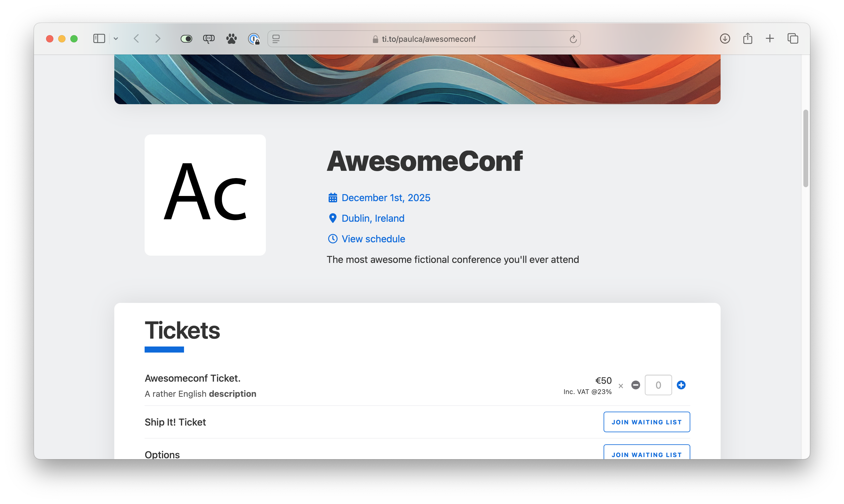Open the Reader page menu in address bar
The width and height of the screenshot is (844, 504).
pos(276,39)
